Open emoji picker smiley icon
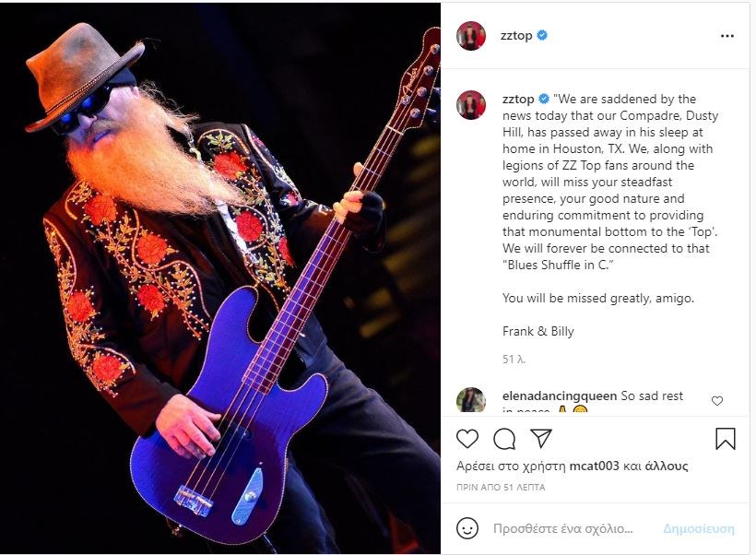This screenshot has height=555, width=756. (x=467, y=528)
